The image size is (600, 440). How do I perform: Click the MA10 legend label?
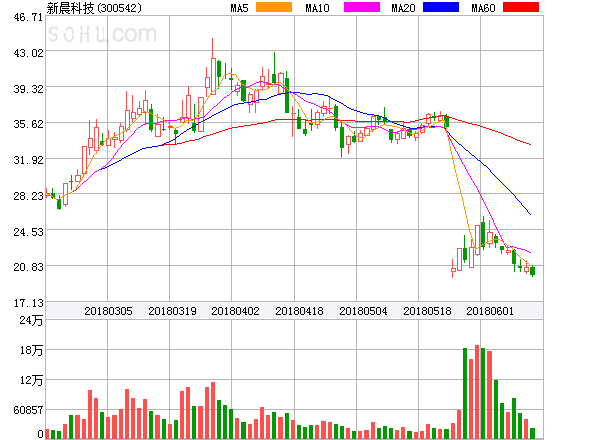click(x=317, y=8)
